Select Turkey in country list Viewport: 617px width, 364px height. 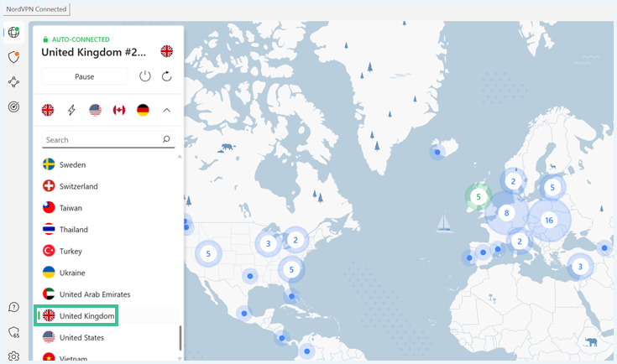click(x=107, y=251)
